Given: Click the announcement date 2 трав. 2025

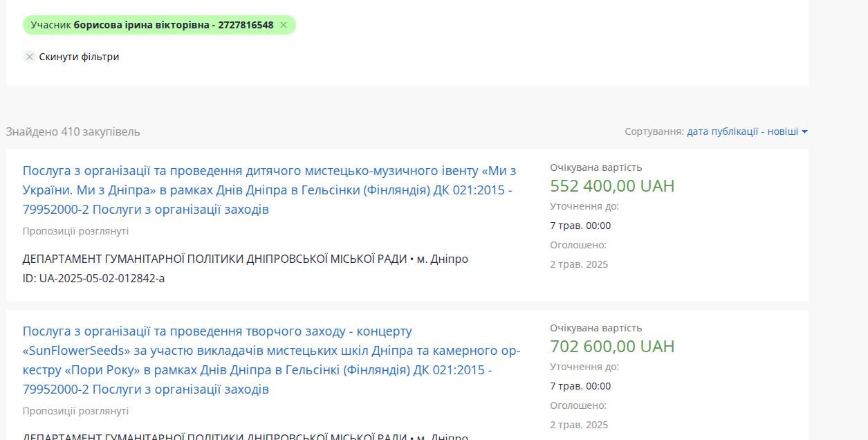Looking at the screenshot, I should point(580,264).
